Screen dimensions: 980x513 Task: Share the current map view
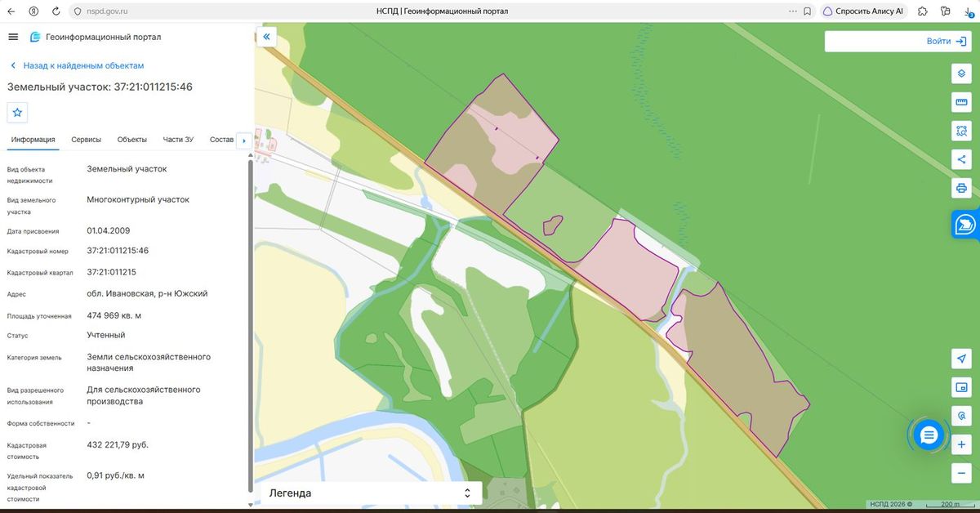click(x=962, y=159)
